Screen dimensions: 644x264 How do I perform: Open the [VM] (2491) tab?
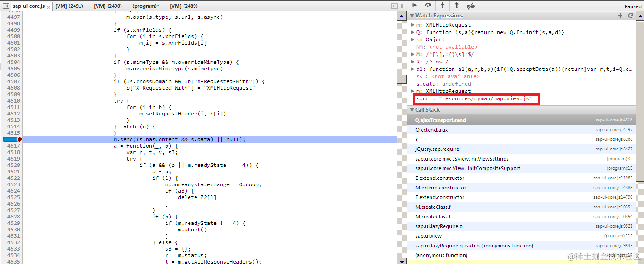(x=69, y=6)
